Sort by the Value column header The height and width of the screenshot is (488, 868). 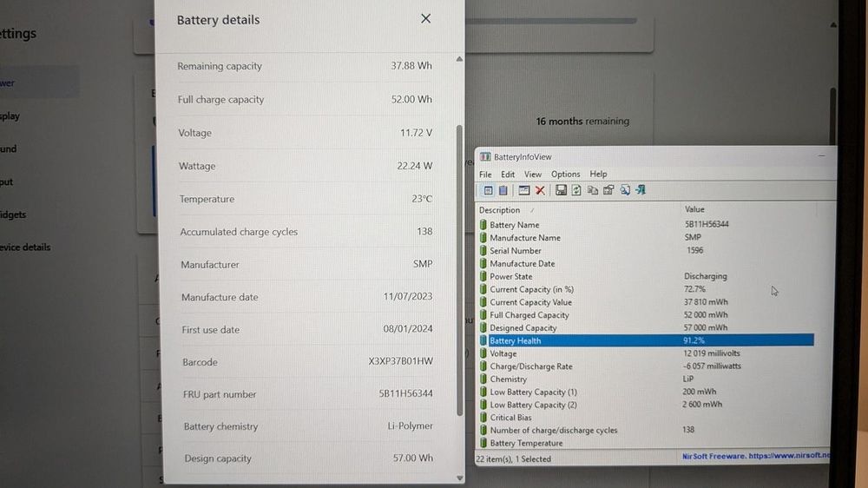point(748,209)
